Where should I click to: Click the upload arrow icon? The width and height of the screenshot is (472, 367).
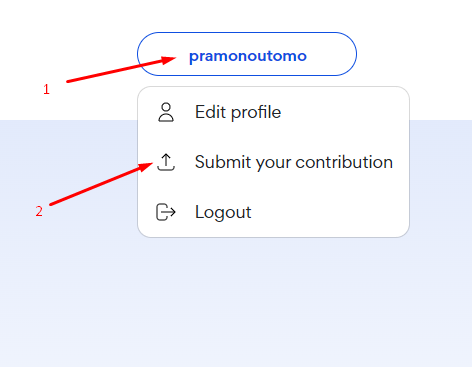(x=166, y=162)
